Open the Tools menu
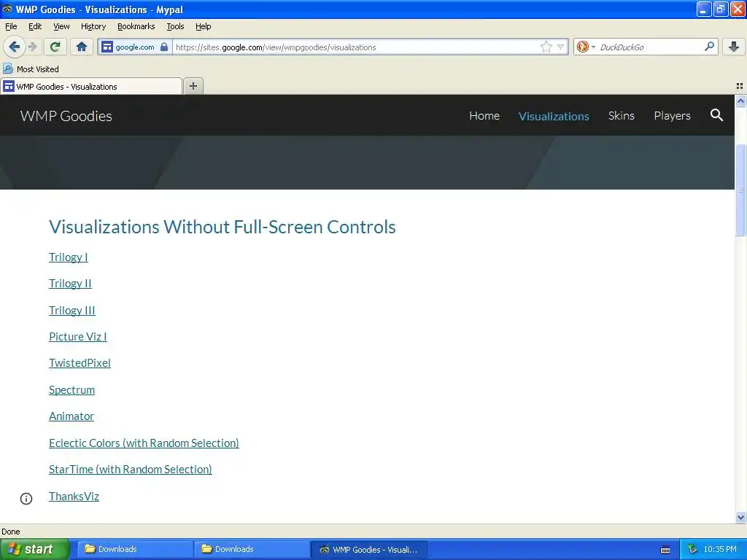The image size is (747, 560). click(x=175, y=26)
